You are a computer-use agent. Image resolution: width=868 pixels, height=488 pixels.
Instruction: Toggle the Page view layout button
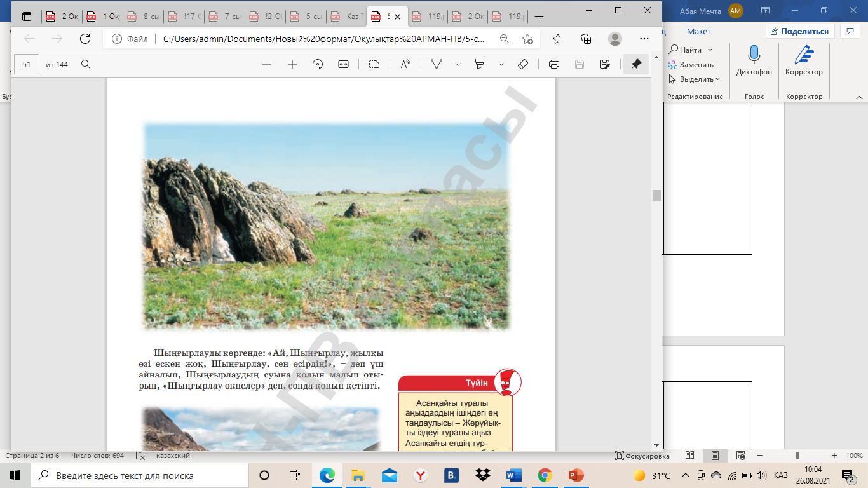[374, 64]
